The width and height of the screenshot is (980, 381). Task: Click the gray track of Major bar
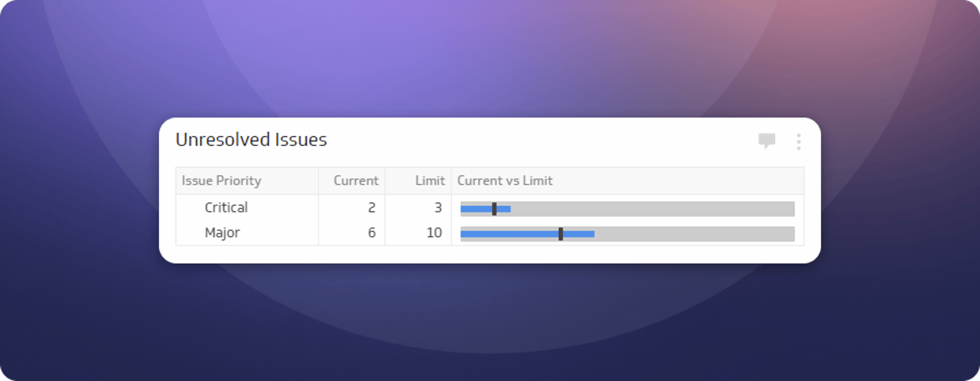[x=694, y=234]
